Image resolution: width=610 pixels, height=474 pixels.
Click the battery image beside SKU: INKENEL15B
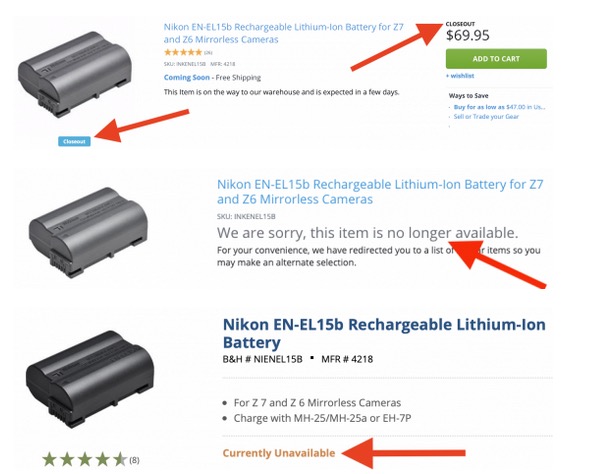[x=88, y=232]
